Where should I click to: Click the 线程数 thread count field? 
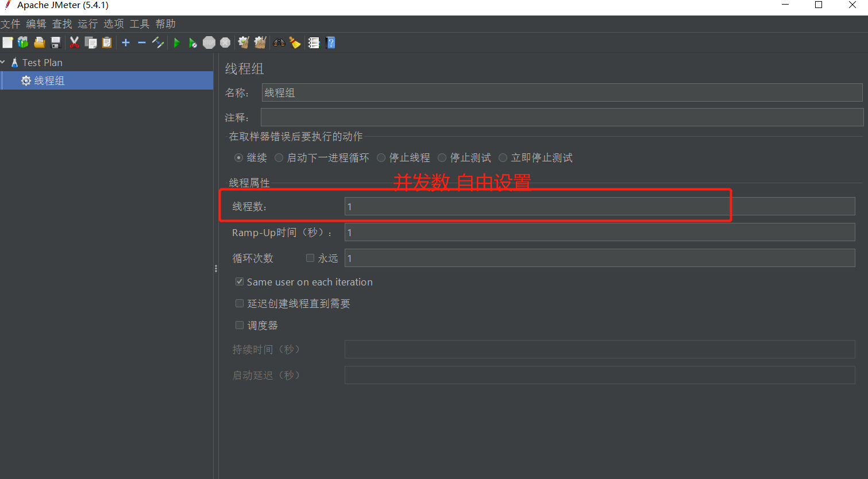click(x=600, y=206)
